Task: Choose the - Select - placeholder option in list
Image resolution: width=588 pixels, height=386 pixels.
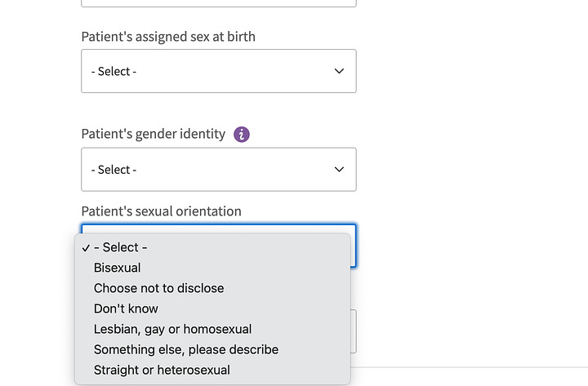Action: point(121,247)
